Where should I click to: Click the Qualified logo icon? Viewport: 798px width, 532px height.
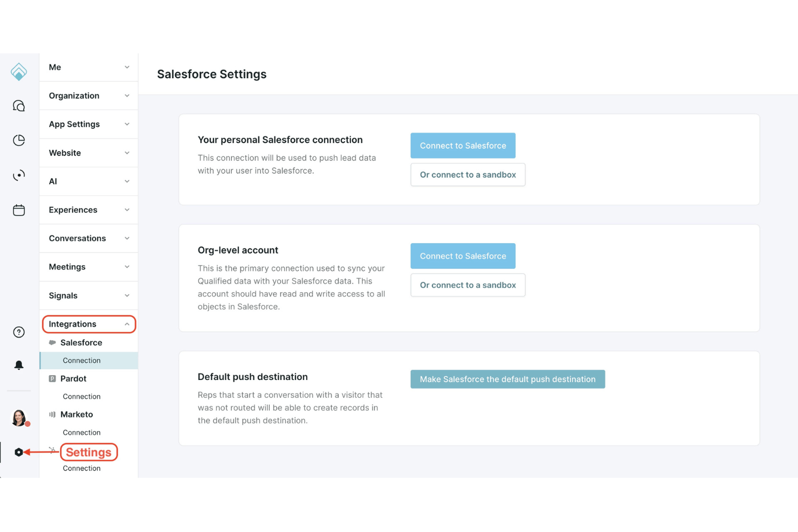19,72
